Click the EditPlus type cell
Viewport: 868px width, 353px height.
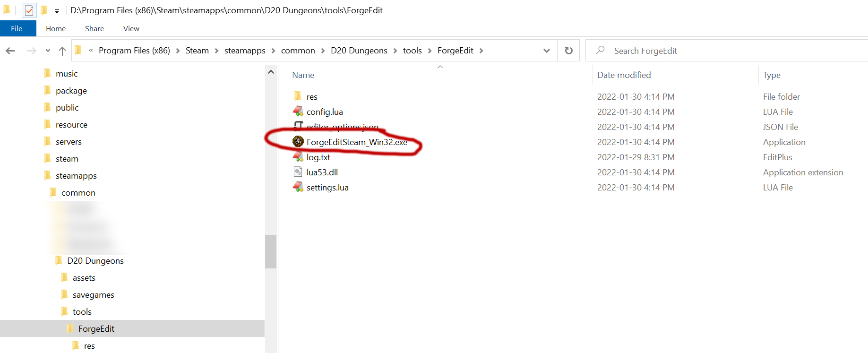point(777,157)
